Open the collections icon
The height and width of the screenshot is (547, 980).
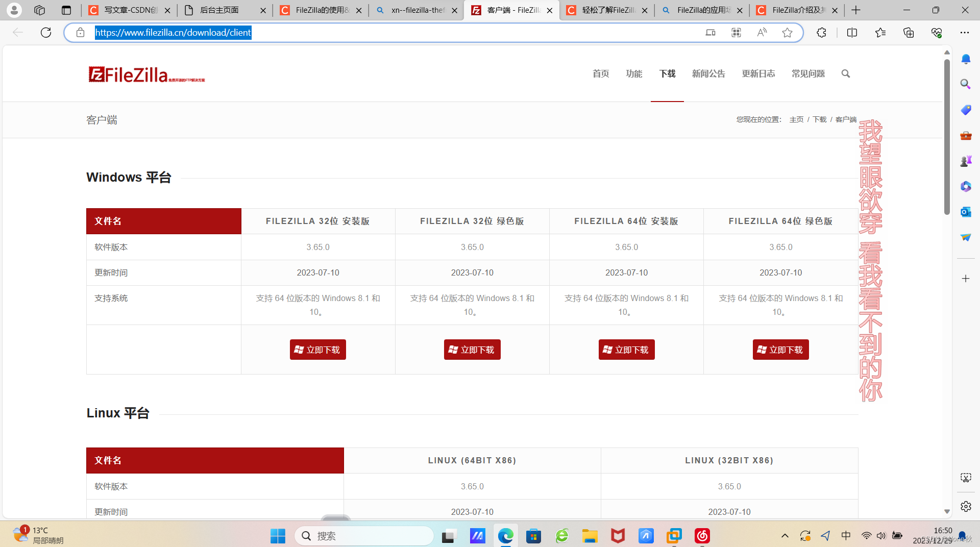tap(909, 33)
